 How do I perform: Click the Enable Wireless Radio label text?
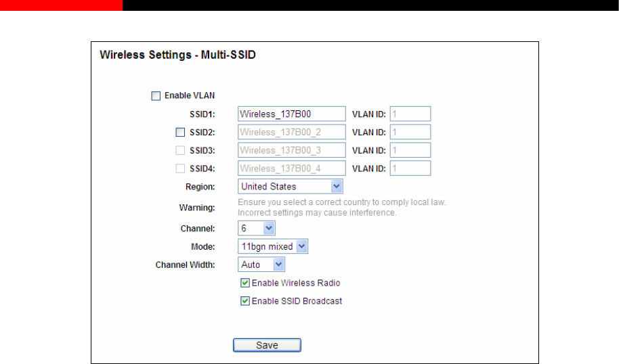[x=296, y=283]
